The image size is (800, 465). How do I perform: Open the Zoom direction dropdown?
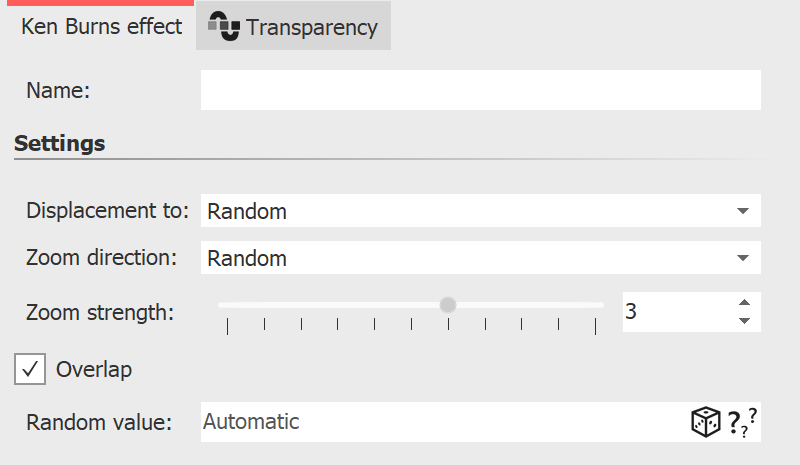pos(480,258)
